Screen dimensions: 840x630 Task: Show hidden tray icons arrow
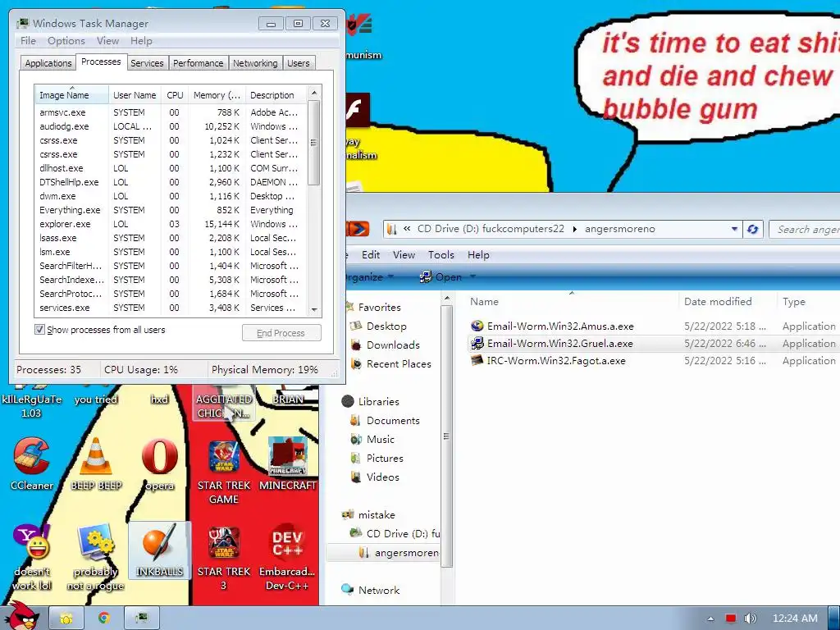click(x=710, y=619)
